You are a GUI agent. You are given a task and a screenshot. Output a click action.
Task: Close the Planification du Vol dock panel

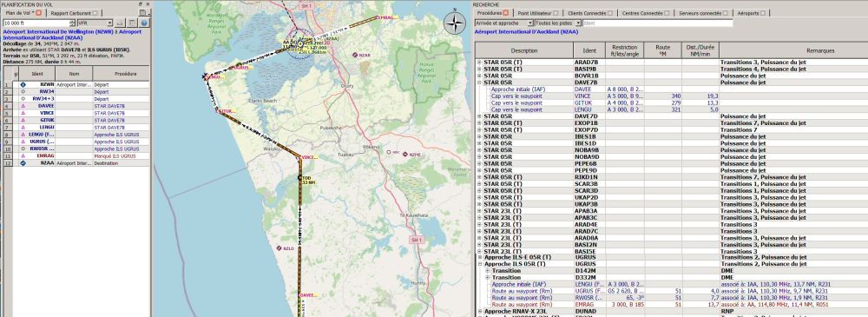click(148, 3)
